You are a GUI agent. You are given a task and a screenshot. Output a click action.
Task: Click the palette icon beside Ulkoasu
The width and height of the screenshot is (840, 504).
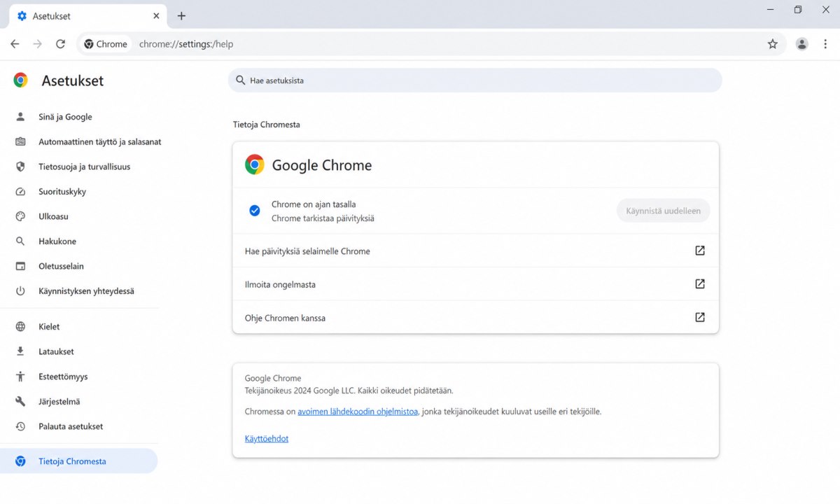point(20,216)
